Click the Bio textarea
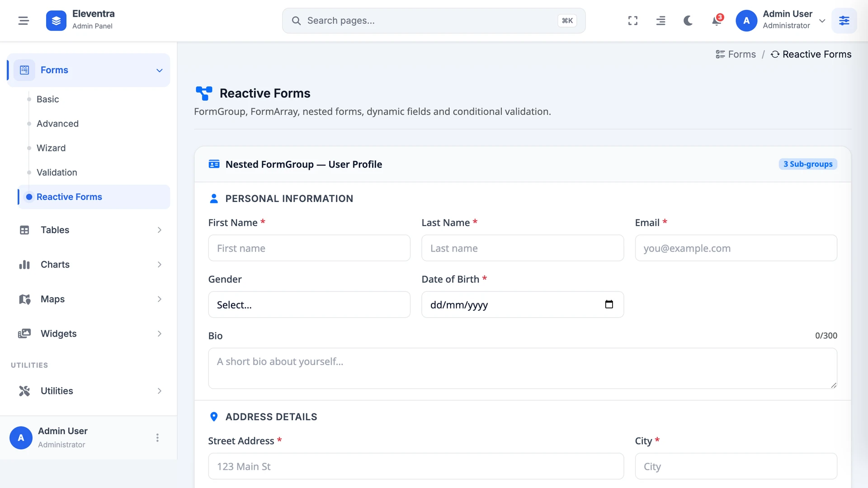Image resolution: width=868 pixels, height=488 pixels. pos(523,368)
